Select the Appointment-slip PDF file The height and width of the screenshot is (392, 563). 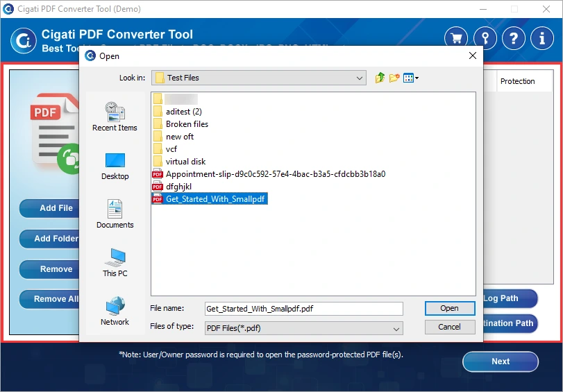point(269,174)
